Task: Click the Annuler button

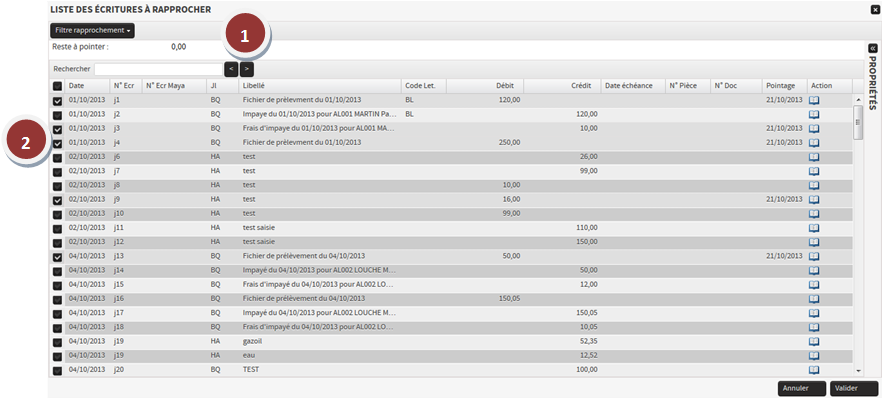Action: [x=802, y=388]
